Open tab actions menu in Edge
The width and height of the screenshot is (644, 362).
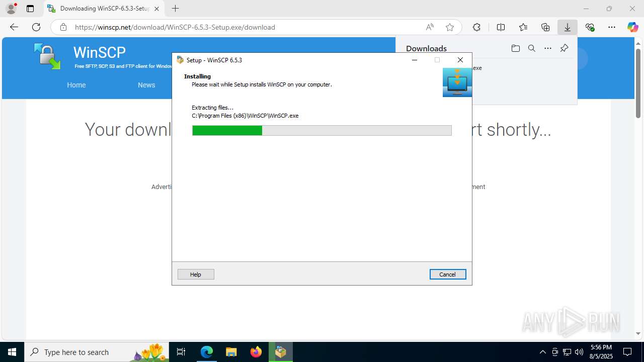[x=30, y=9]
